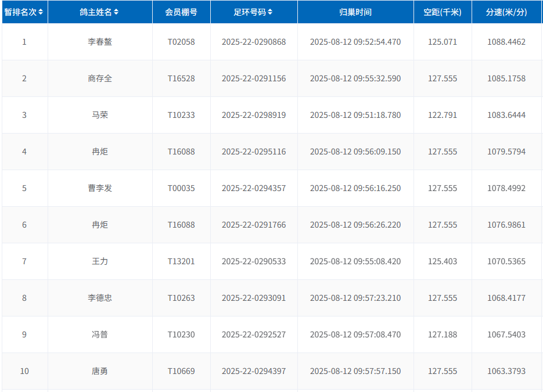Toggle sort icon next to 足环号码
Screen dimensions: 543x392
(270, 12)
